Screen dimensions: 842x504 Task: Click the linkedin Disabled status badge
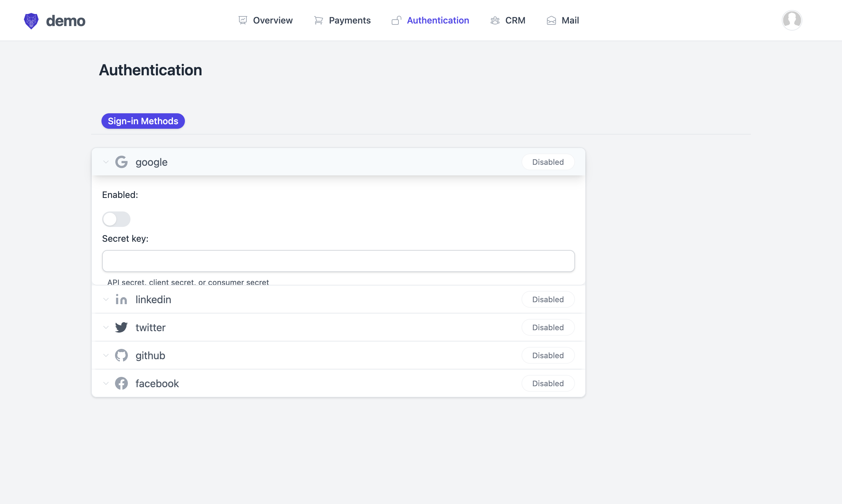pos(548,299)
